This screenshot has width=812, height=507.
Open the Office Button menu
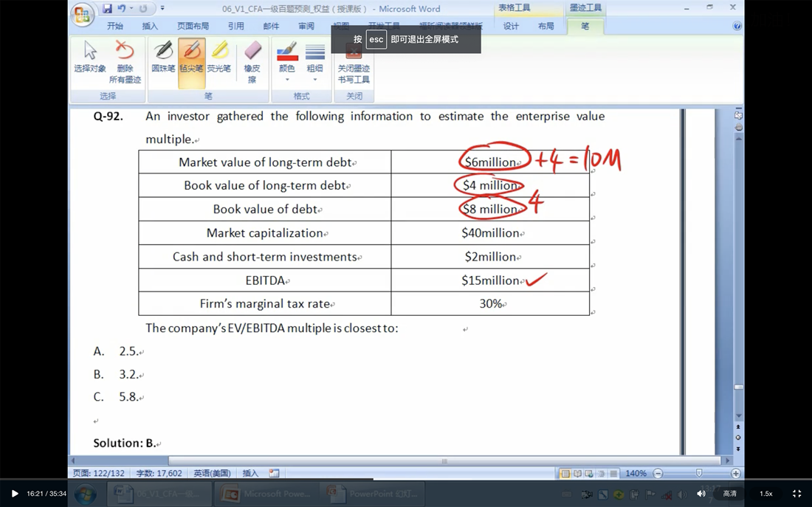click(83, 14)
